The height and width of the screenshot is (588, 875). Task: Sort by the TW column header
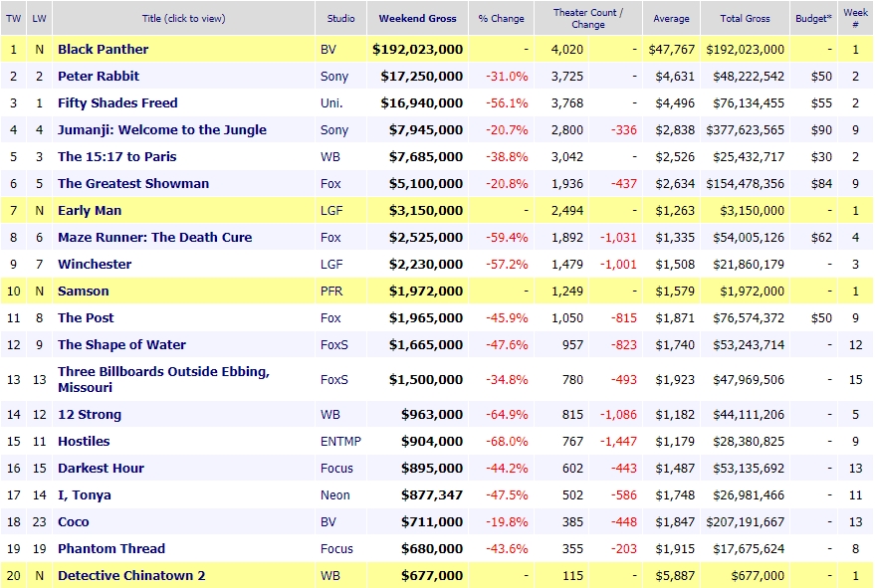pyautogui.click(x=13, y=19)
